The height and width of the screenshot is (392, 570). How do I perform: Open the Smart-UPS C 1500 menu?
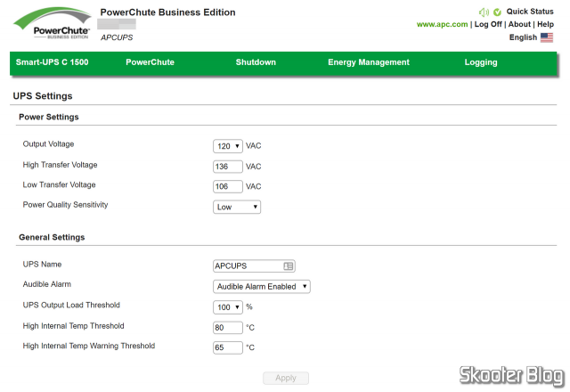(52, 62)
